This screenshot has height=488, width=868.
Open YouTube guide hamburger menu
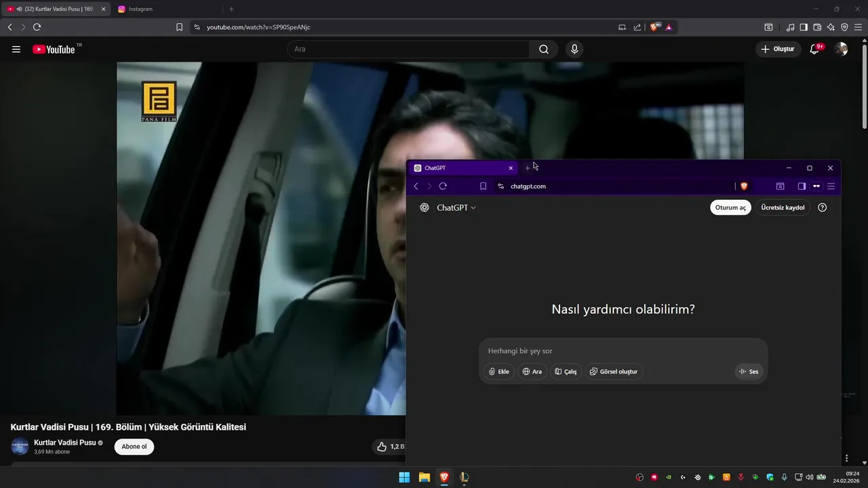[16, 49]
